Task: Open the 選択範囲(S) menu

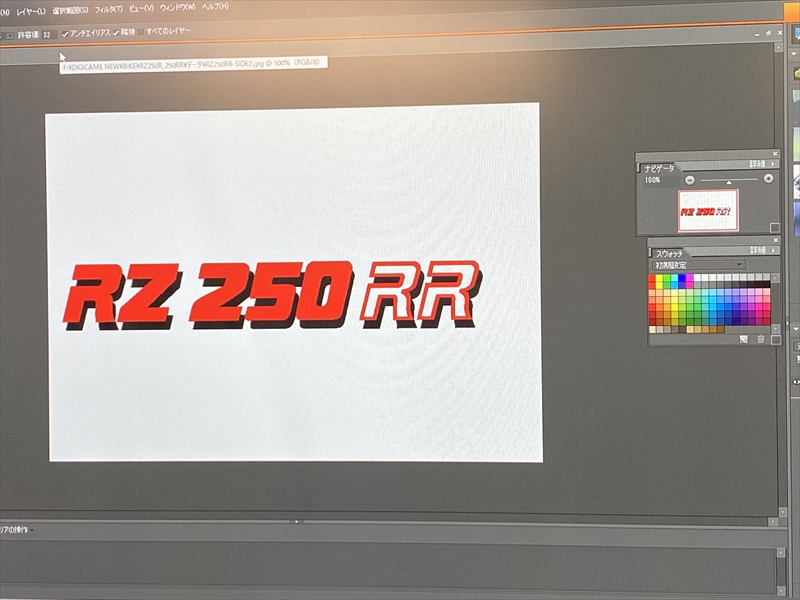Action: point(70,10)
